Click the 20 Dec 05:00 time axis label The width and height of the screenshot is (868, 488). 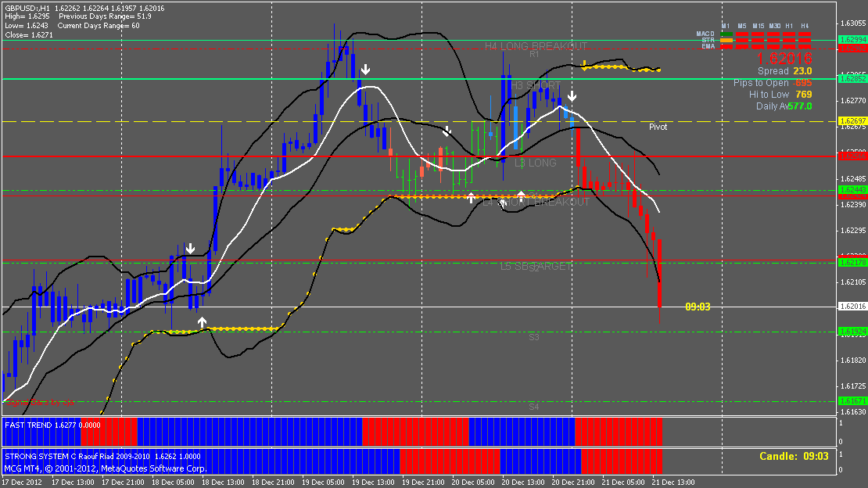pyautogui.click(x=473, y=482)
